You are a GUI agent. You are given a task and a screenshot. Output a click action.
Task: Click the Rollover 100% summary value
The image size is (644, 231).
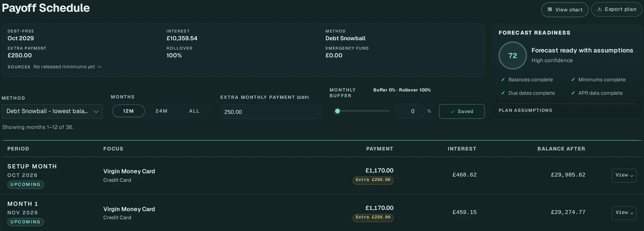pos(174,55)
